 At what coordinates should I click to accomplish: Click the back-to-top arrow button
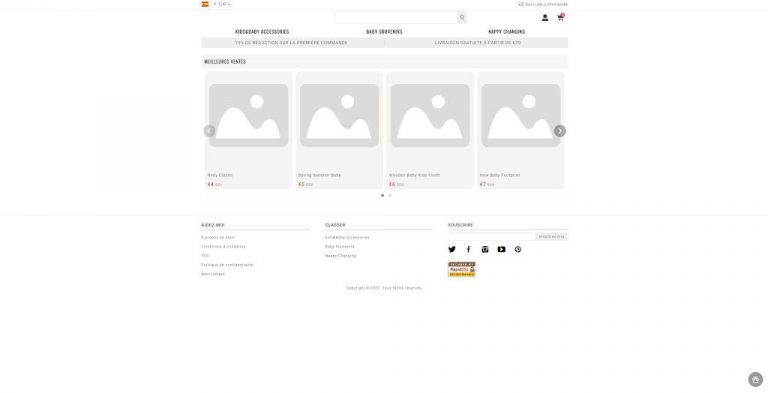click(756, 380)
